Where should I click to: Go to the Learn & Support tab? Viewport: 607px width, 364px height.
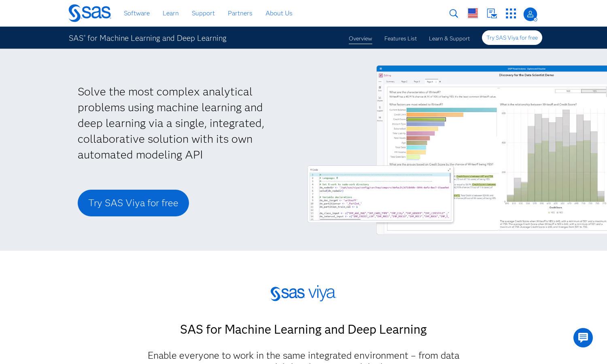pyautogui.click(x=449, y=38)
